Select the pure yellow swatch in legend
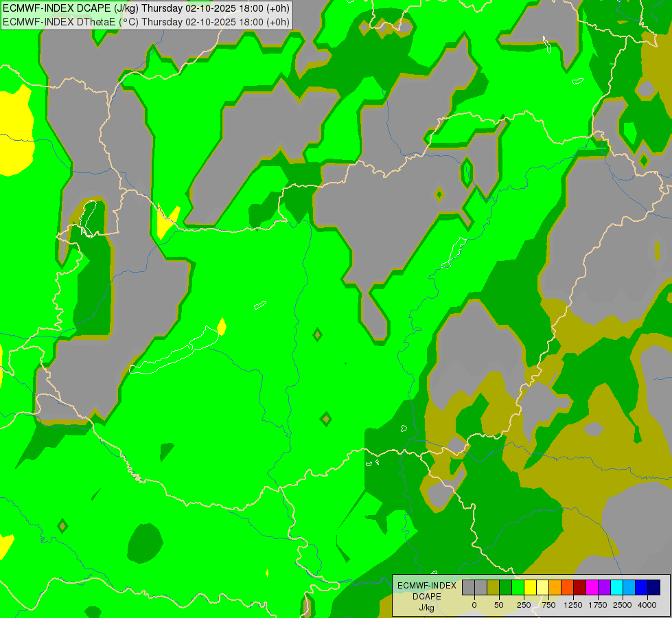672x618 pixels. (530, 587)
